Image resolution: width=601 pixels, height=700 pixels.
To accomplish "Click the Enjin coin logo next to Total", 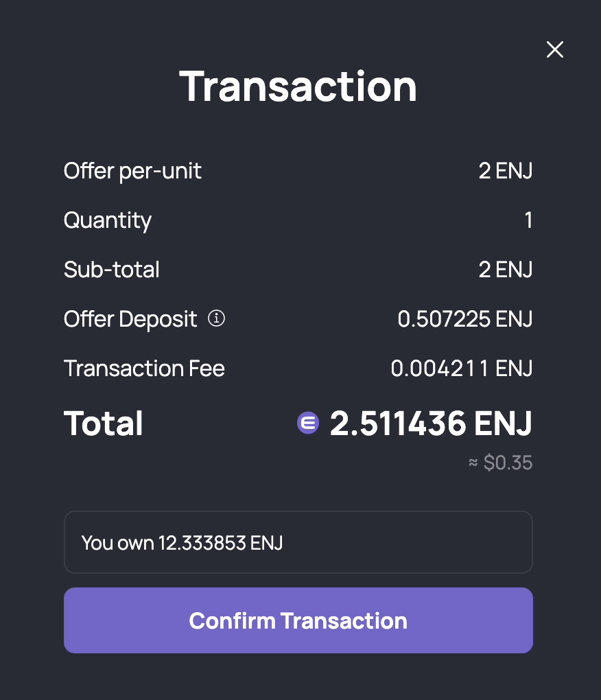I will pyautogui.click(x=308, y=422).
